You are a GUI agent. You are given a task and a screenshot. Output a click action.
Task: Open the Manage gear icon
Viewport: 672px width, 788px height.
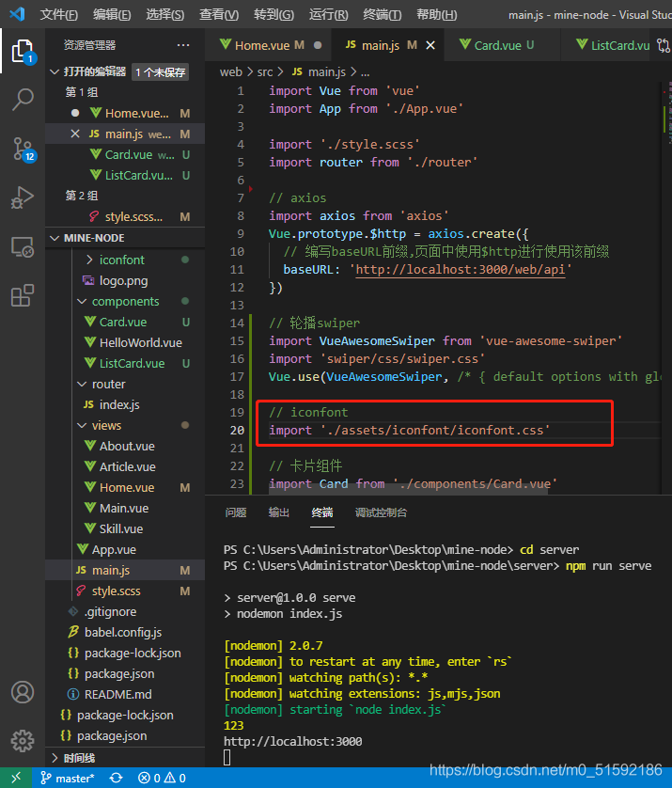(x=23, y=741)
